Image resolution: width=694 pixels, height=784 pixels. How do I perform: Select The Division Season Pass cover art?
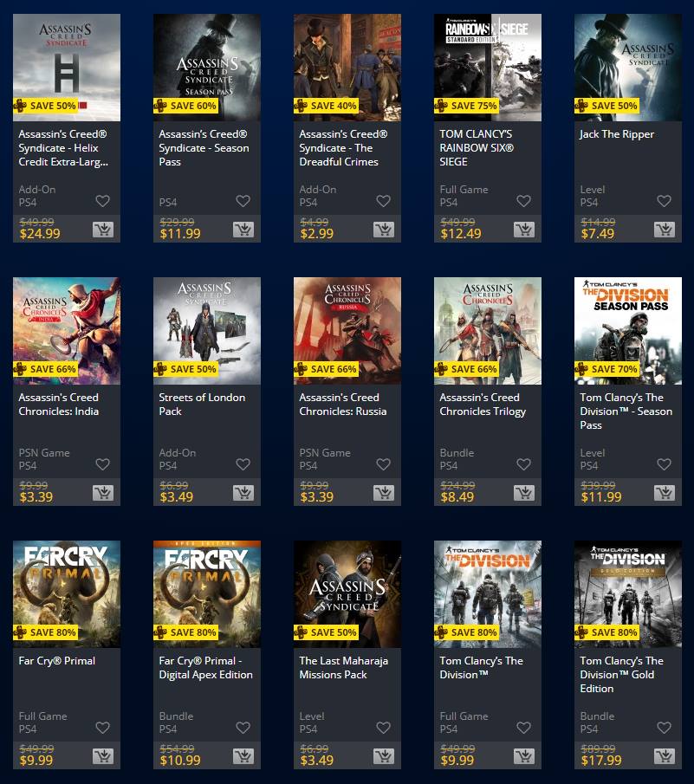(628, 331)
